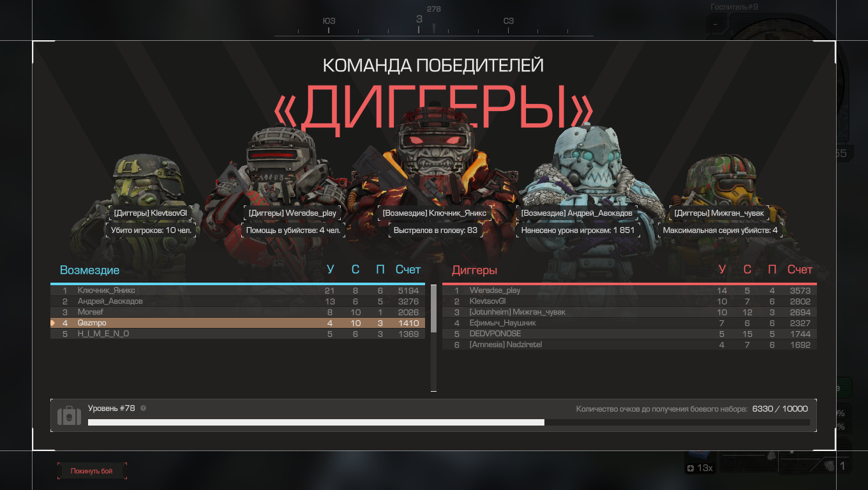Select the DEDVPONOSE scoreboard row
Viewport: 868px width, 490px height.
[x=629, y=334]
